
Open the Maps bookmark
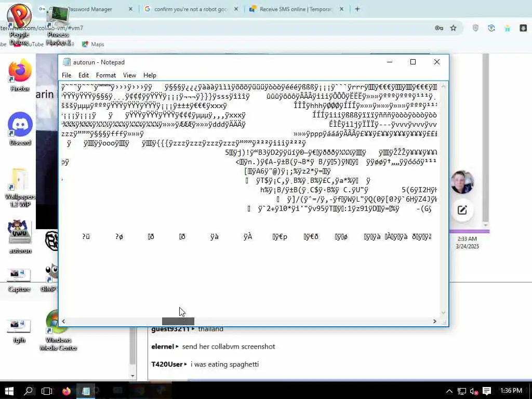(93, 44)
